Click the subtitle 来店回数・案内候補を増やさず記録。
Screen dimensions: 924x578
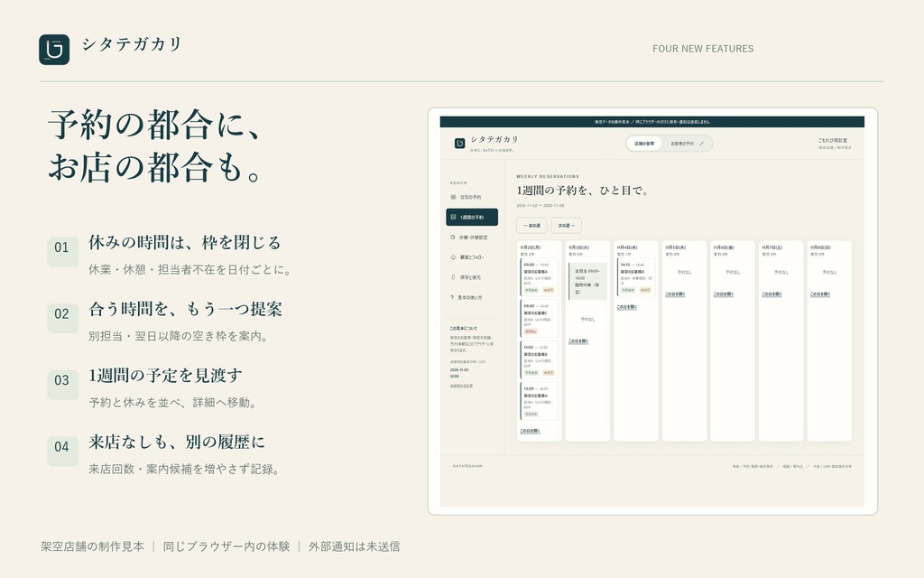(x=186, y=470)
